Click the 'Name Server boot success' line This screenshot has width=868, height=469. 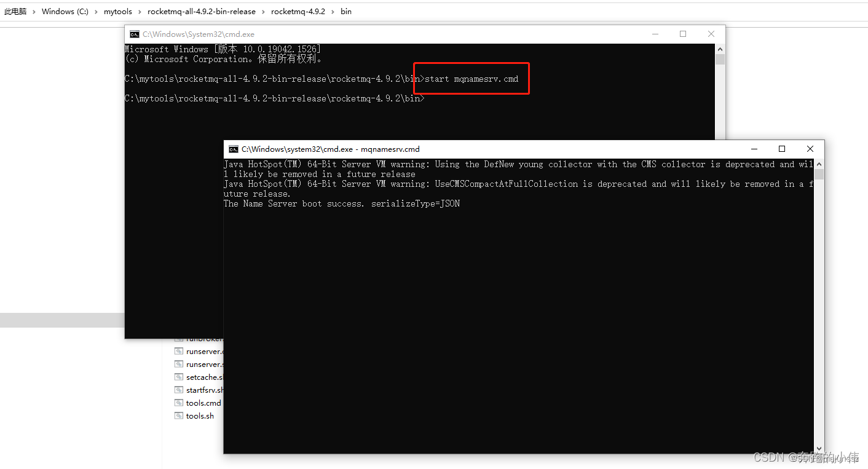tap(342, 203)
